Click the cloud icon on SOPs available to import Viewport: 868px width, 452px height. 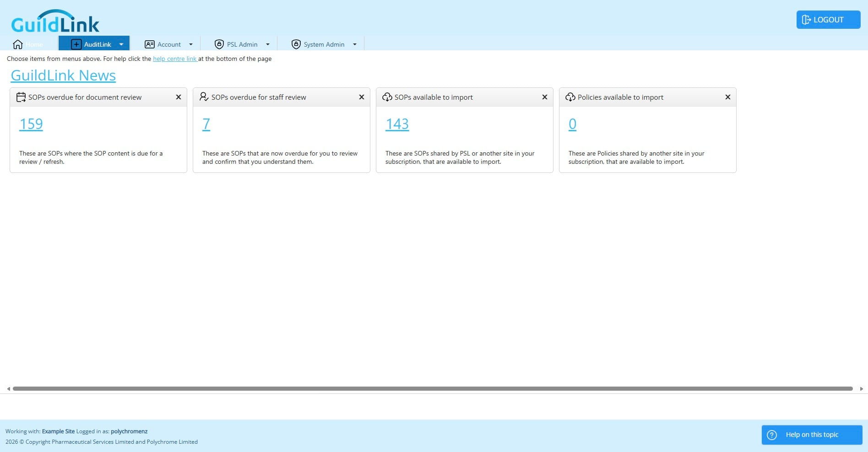coord(387,97)
